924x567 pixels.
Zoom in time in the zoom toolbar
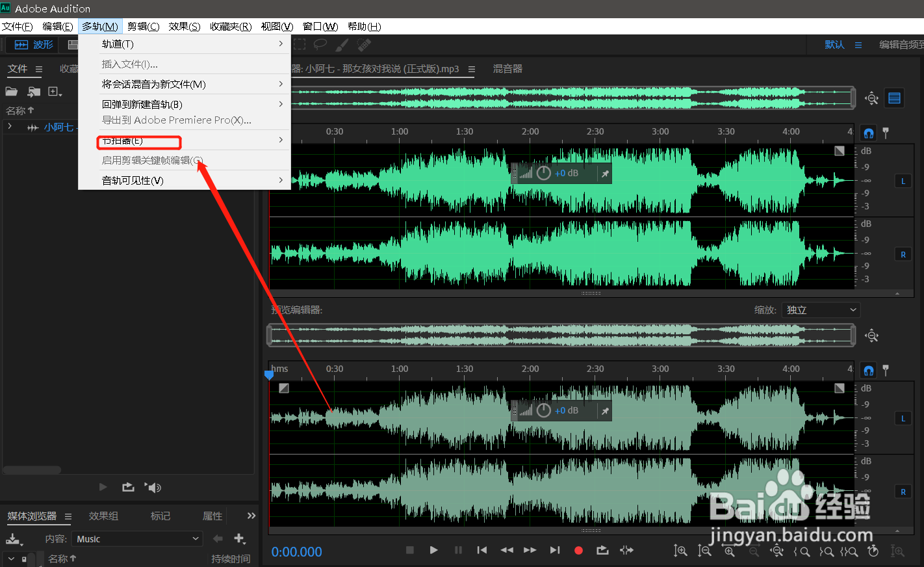coord(730,551)
